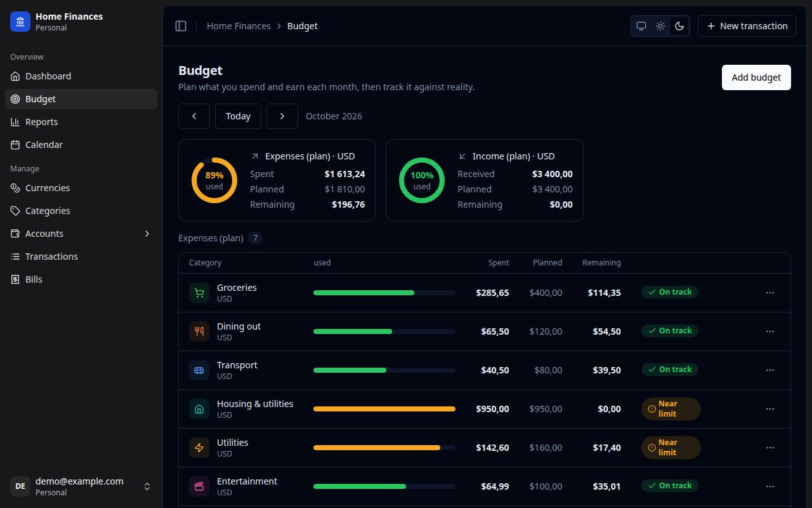Open the Dashboard page
This screenshot has width=812, height=508.
(x=81, y=76)
